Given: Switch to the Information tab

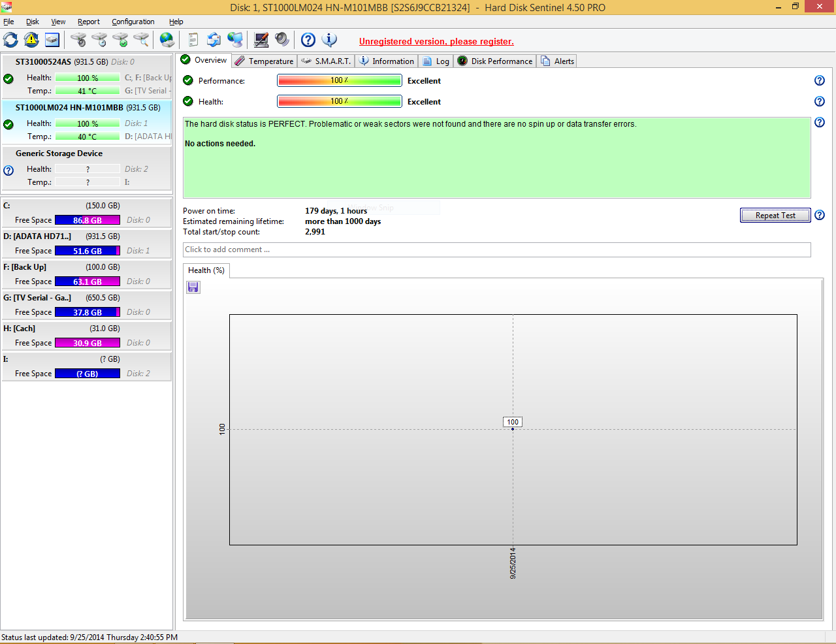Looking at the screenshot, I should click(x=386, y=61).
